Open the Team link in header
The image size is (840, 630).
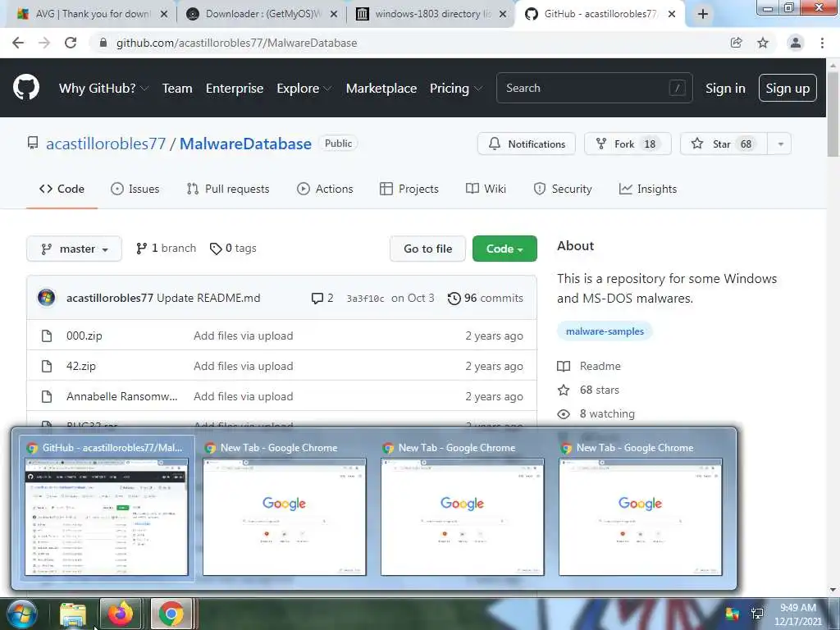click(x=177, y=88)
